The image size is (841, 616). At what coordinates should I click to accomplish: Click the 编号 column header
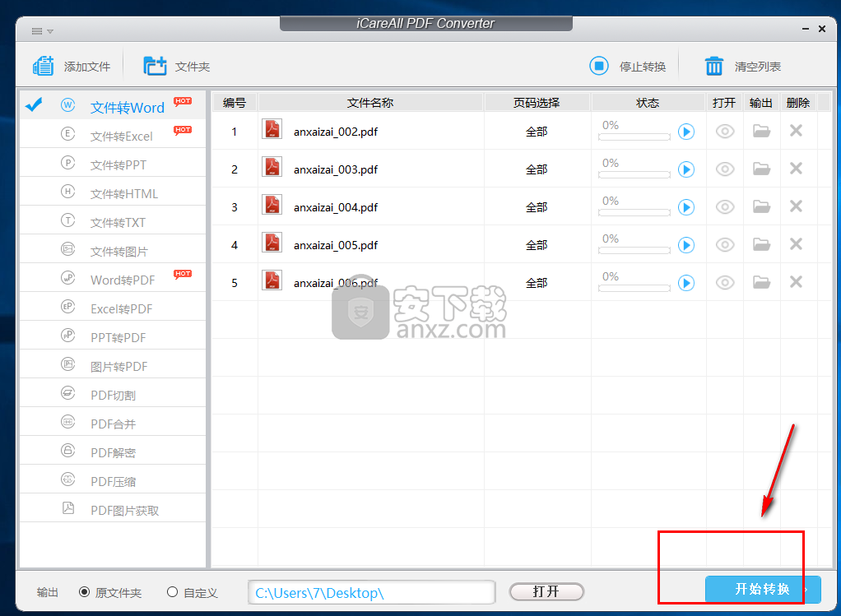pos(235,103)
